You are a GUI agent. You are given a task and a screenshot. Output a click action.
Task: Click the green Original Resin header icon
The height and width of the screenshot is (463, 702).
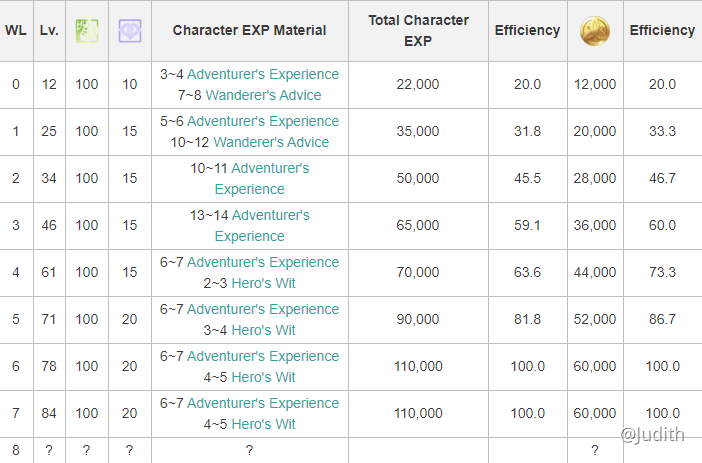coord(87,31)
